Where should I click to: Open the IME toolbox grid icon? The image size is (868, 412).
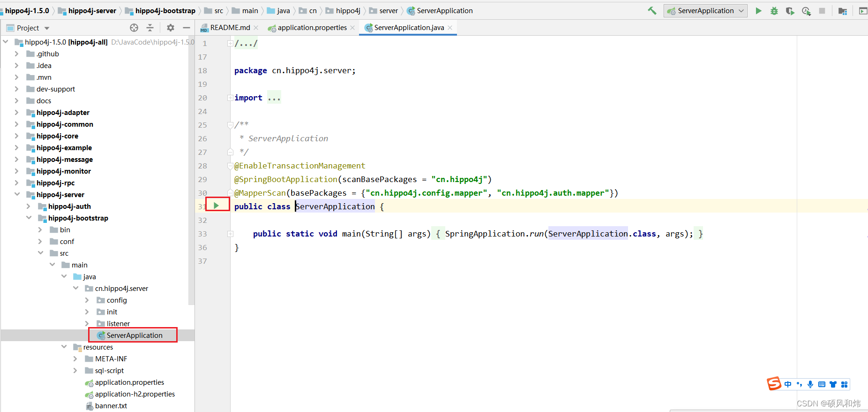coord(844,384)
